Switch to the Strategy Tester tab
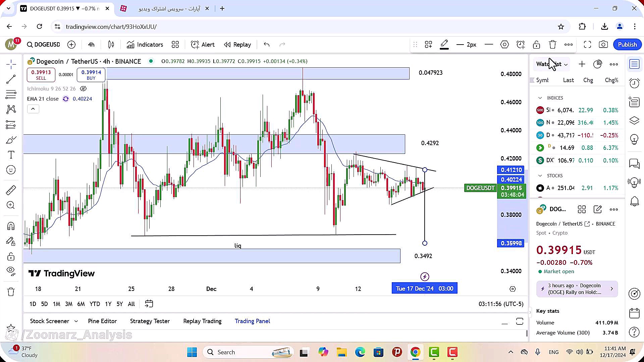Viewport: 644px width, 362px height. 150,321
